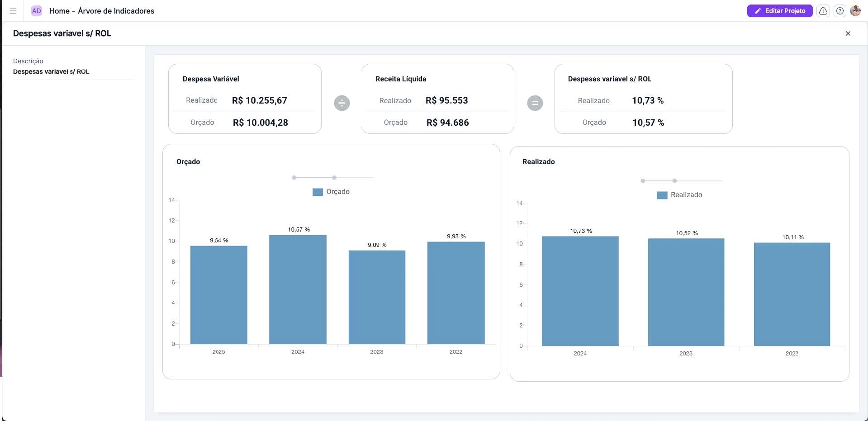This screenshot has width=868, height=421.
Task: Click left range handle above Orçado chart
Action: click(294, 178)
